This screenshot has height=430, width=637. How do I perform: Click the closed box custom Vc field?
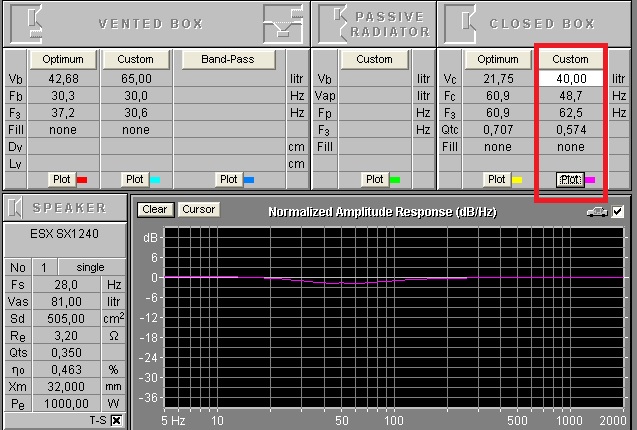pyautogui.click(x=570, y=78)
